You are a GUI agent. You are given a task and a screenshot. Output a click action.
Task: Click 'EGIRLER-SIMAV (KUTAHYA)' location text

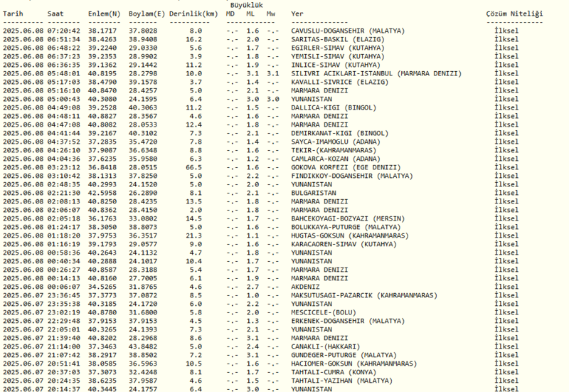click(337, 48)
